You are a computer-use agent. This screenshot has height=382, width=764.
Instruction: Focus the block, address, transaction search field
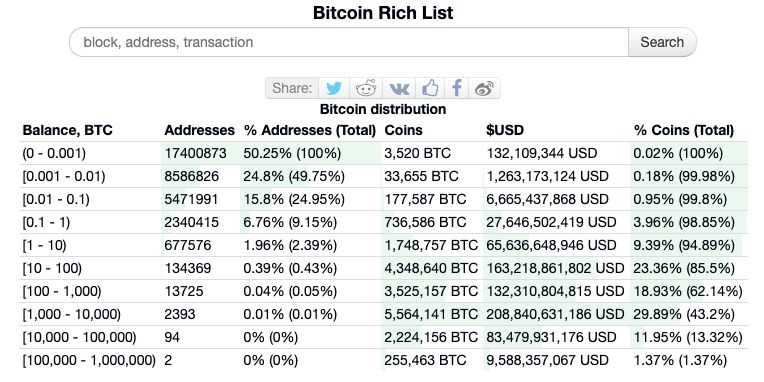[349, 42]
